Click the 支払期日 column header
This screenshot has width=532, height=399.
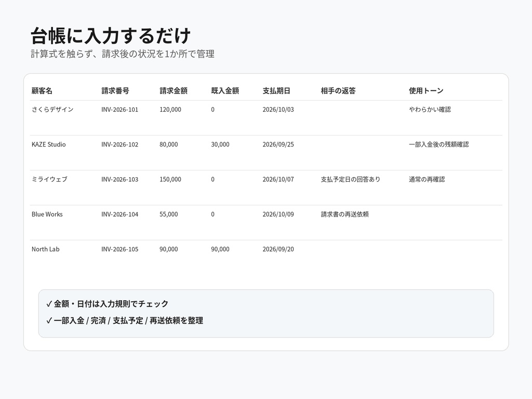pos(276,90)
